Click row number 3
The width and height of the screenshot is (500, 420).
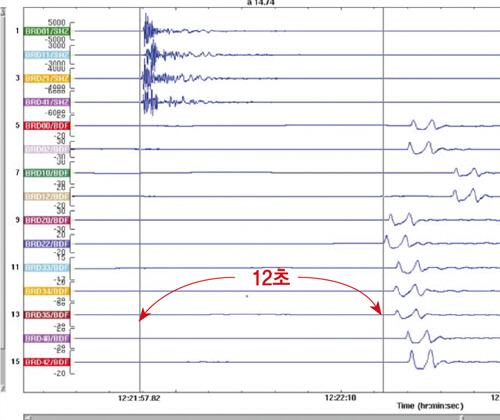tap(17, 78)
